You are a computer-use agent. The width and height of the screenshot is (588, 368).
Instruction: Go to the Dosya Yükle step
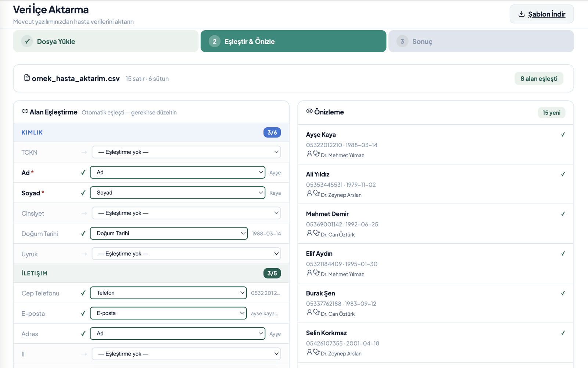[x=106, y=41]
